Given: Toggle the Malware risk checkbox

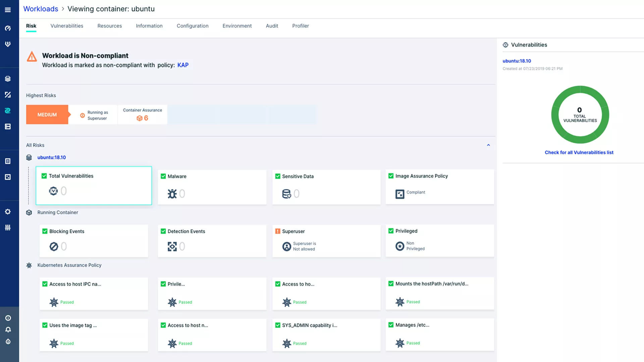Looking at the screenshot, I should coord(163,176).
